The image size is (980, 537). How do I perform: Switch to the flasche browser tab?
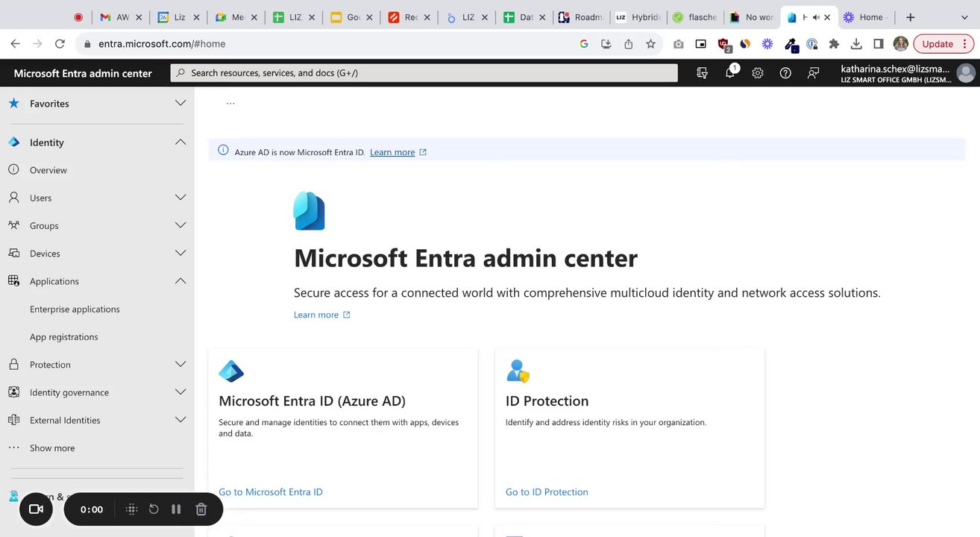(695, 17)
